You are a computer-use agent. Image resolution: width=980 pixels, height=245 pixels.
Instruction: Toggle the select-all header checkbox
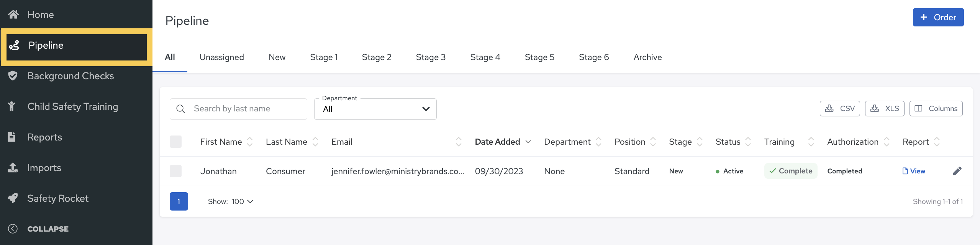pyautogui.click(x=175, y=142)
